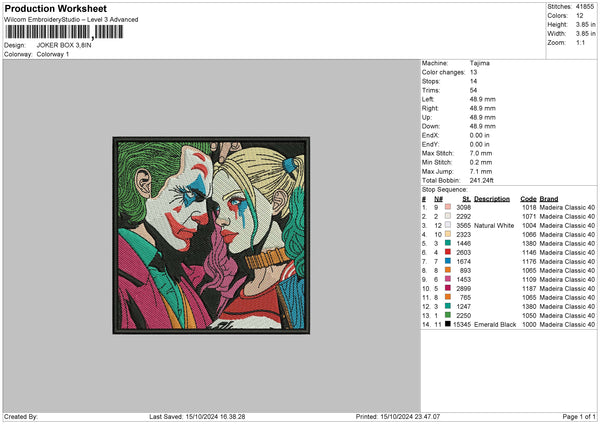Click thread code 1146 in row 6

coord(529,253)
